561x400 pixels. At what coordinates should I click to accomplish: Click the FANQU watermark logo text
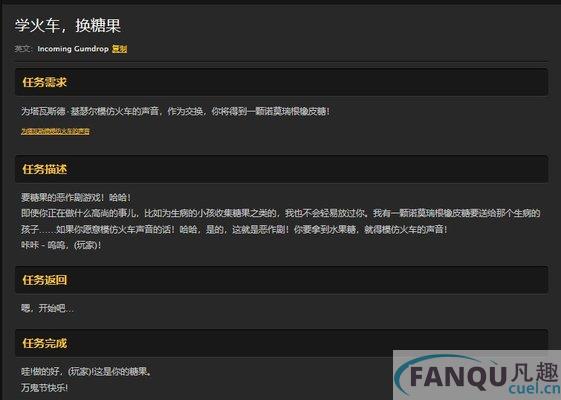(x=459, y=377)
